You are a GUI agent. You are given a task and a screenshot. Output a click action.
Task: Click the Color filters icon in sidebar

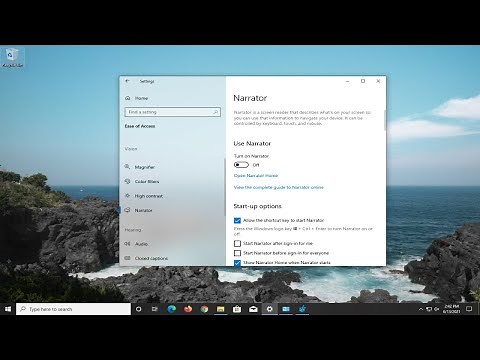pyautogui.click(x=127, y=181)
